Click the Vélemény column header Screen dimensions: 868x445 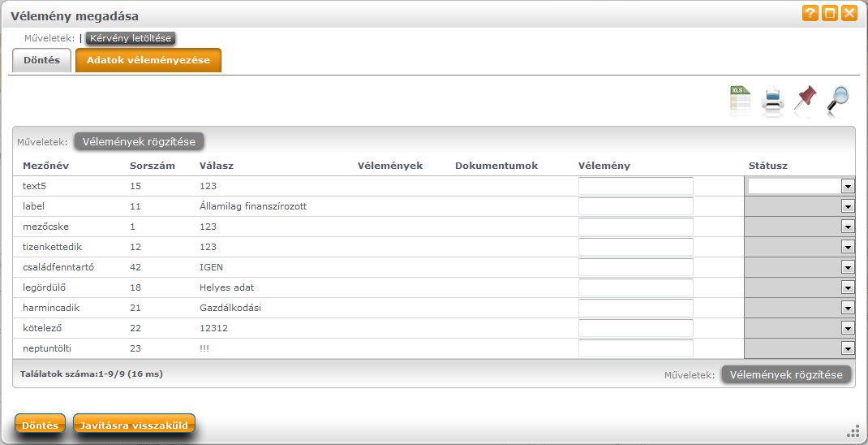tap(604, 166)
